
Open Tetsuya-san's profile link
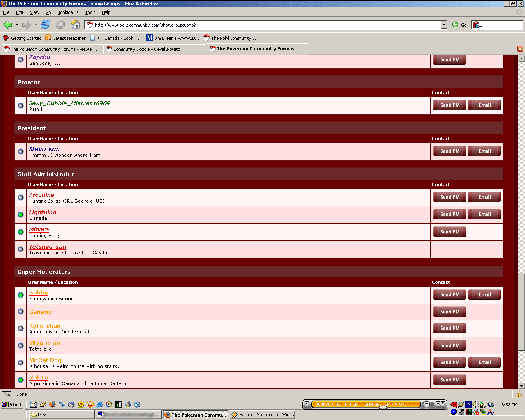click(48, 247)
